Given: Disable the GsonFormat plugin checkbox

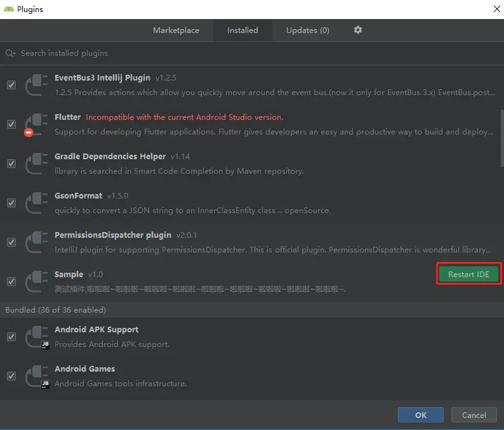Looking at the screenshot, I should coord(11,203).
